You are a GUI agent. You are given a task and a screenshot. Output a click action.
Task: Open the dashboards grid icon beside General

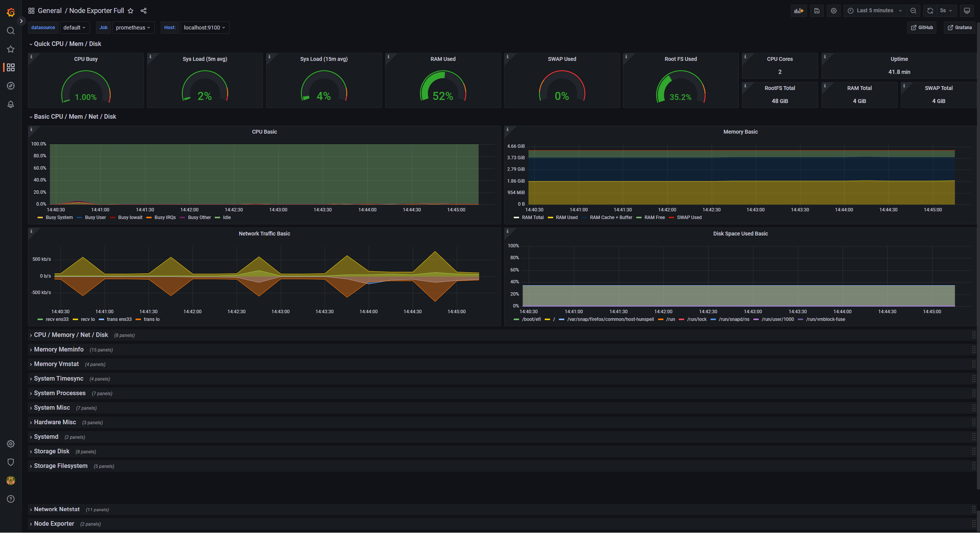31,11
